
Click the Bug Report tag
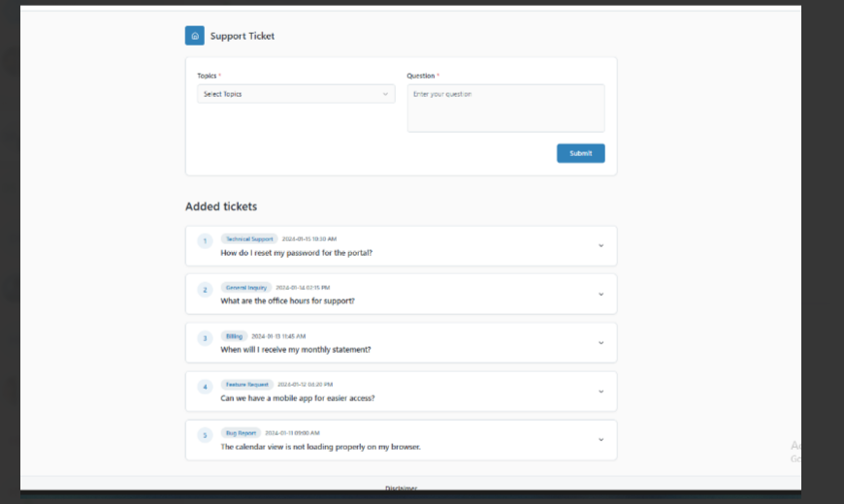[241, 433]
